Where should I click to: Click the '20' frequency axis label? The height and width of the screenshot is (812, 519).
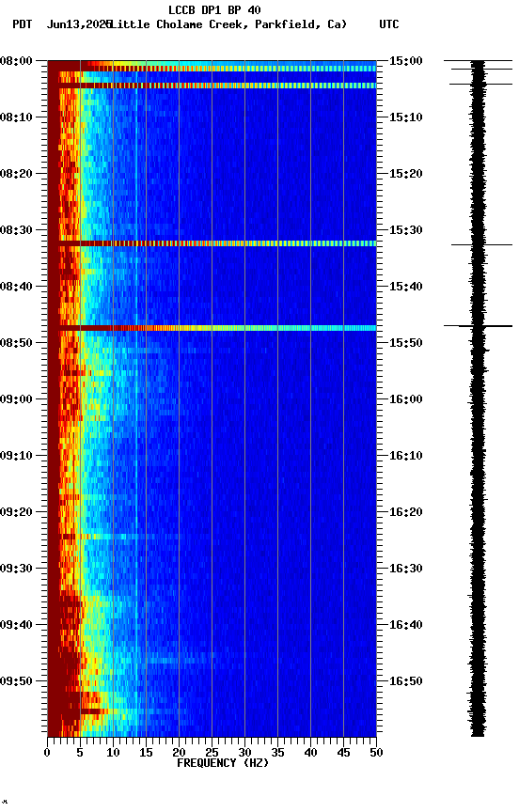click(179, 753)
